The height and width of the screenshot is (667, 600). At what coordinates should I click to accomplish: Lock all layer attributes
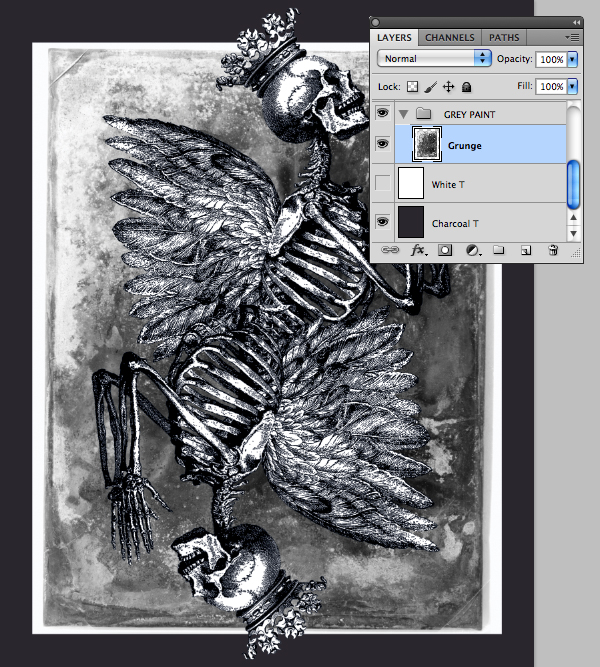coord(466,87)
